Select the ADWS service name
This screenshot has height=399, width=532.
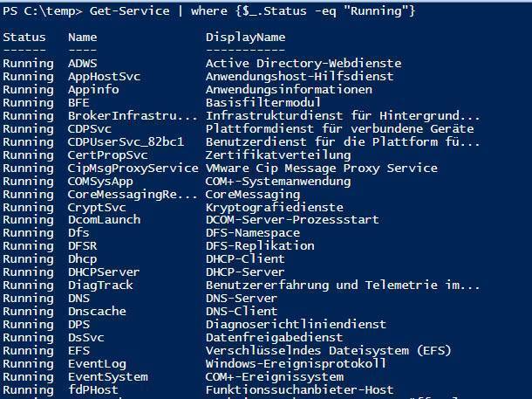pyautogui.click(x=82, y=63)
